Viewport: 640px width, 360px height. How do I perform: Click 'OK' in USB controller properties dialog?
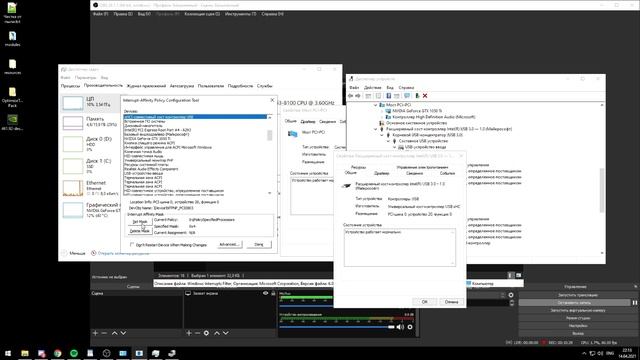click(x=424, y=302)
